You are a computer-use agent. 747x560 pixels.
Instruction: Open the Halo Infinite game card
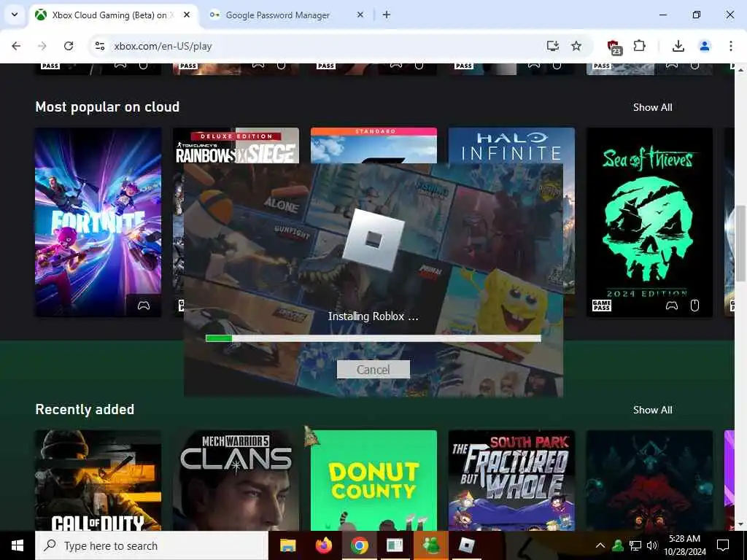[x=511, y=145]
